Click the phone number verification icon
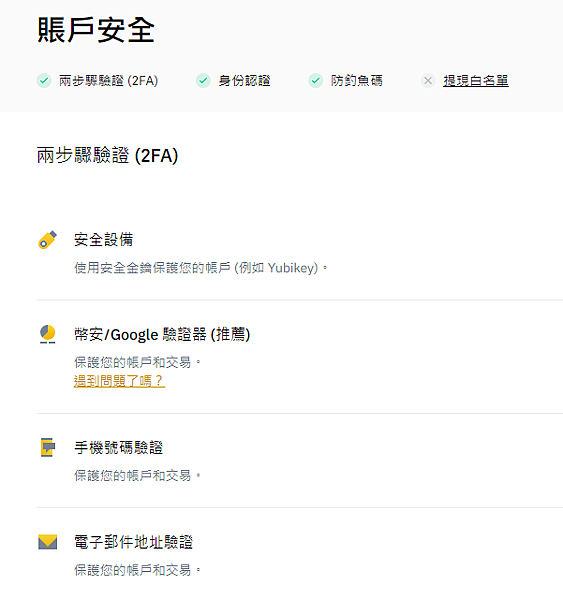Viewport: 563px width, 600px height. tap(47, 447)
